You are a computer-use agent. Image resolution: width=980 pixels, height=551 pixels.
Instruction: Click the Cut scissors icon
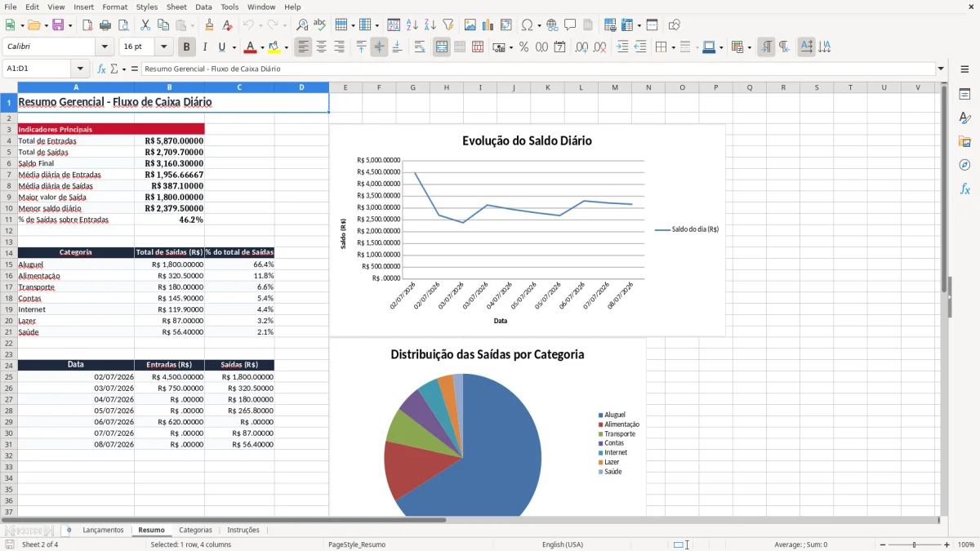point(145,25)
